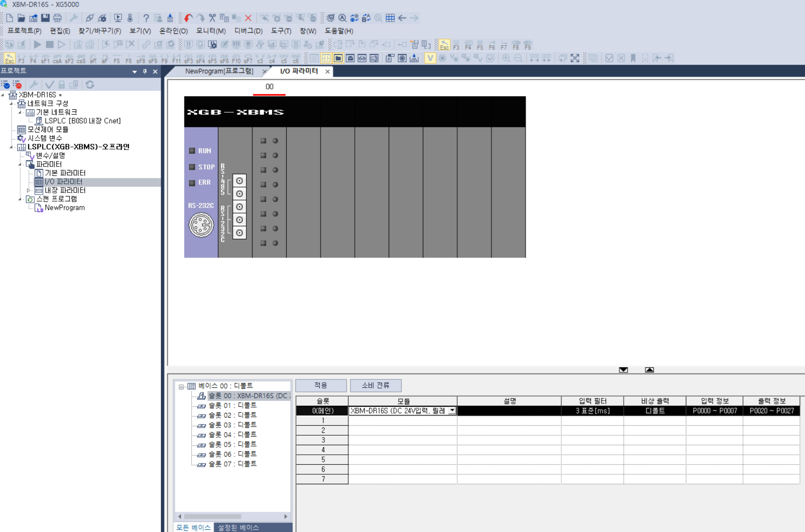Click the Copy icon in toolbar
This screenshot has height=532, width=805.
pos(224,18)
